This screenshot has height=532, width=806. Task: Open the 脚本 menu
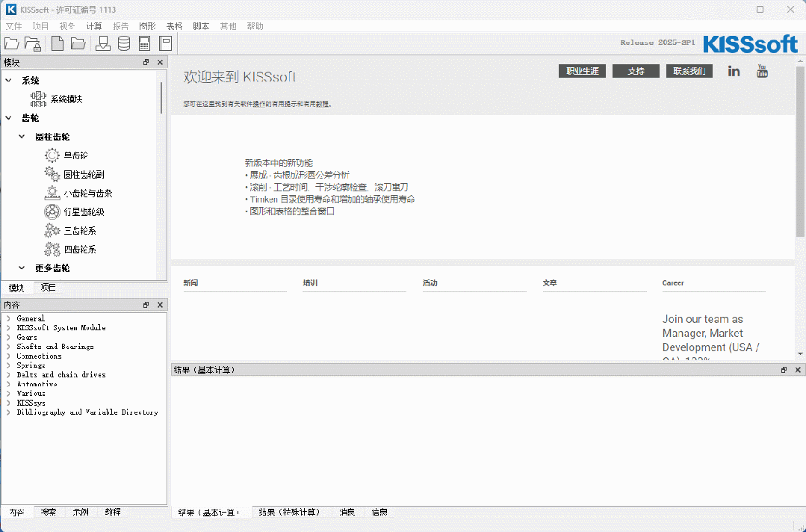tap(201, 26)
